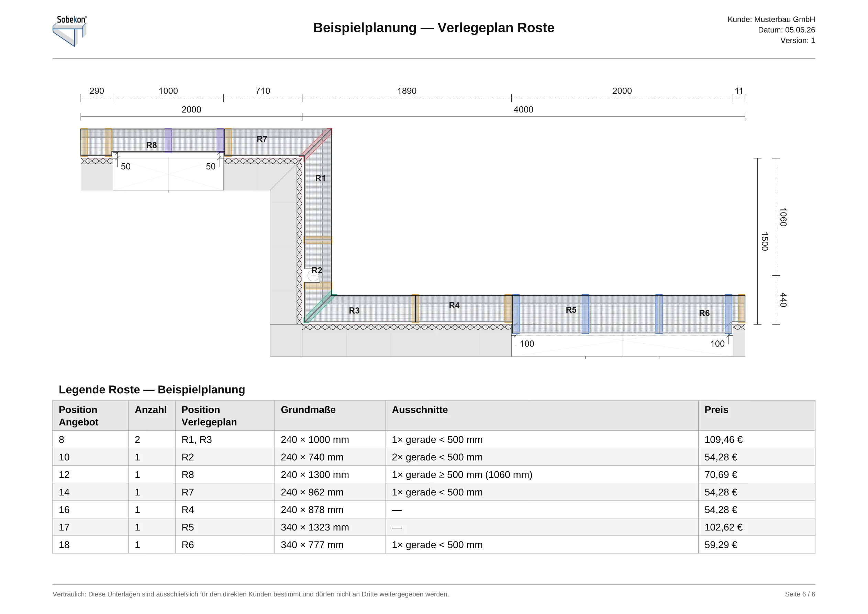Select grate R3 in the layout
868x614 pixels.
point(354,310)
